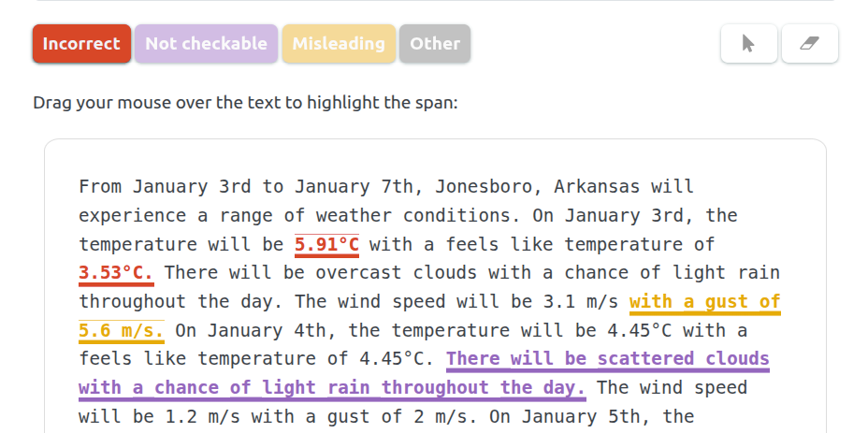Pick the Misleading annotation label
Image resolution: width=868 pixels, height=433 pixels.
339,44
